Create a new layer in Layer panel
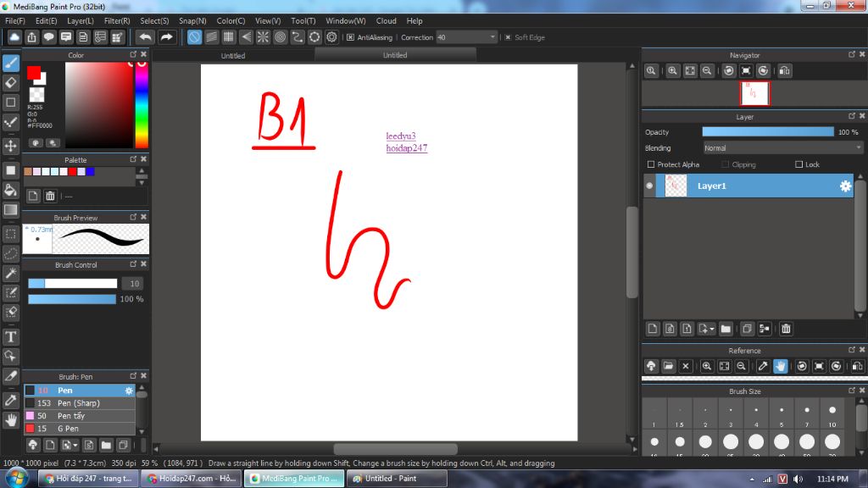Viewport: 868px width, 488px height. (653, 329)
